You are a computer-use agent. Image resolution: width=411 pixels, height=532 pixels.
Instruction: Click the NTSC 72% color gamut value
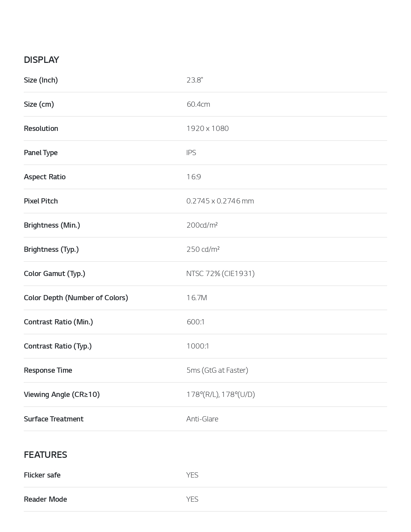(x=220, y=273)
